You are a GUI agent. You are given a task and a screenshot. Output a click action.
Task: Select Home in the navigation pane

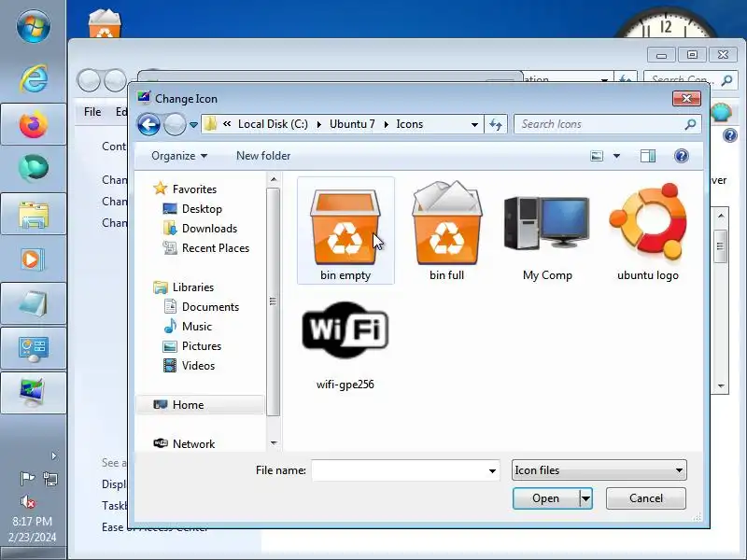[199, 405]
